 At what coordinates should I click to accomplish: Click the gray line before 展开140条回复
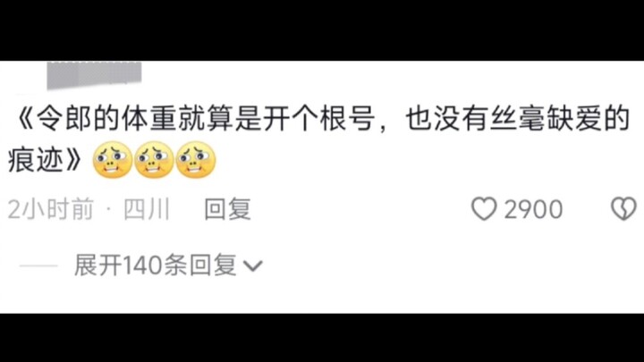(38, 266)
